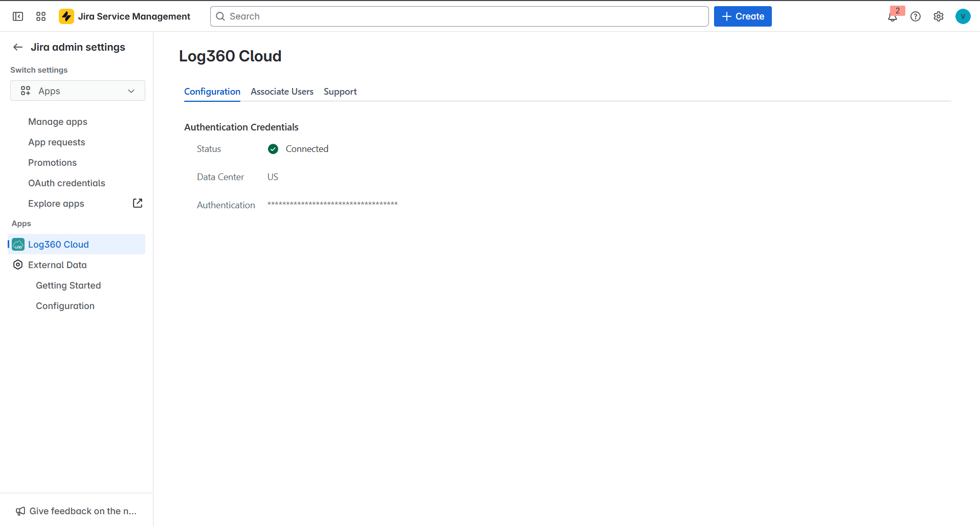Go back using the Jira admin settings arrow
980x527 pixels.
[x=18, y=47]
